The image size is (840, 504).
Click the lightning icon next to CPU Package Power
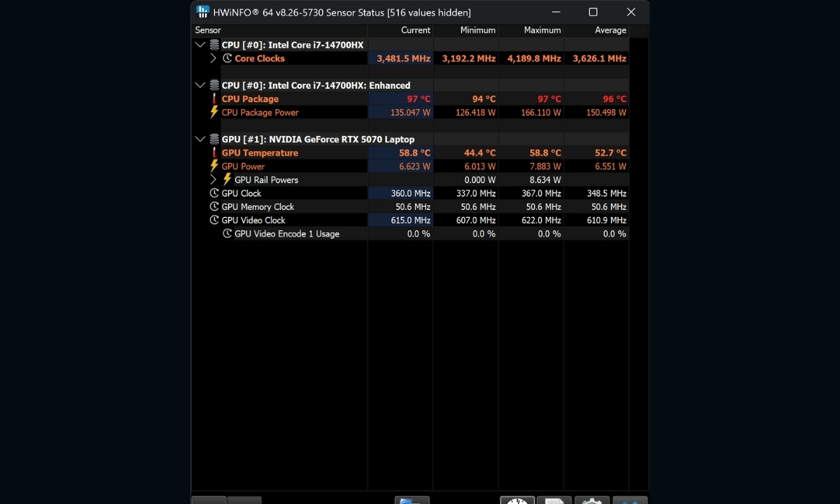tap(214, 112)
